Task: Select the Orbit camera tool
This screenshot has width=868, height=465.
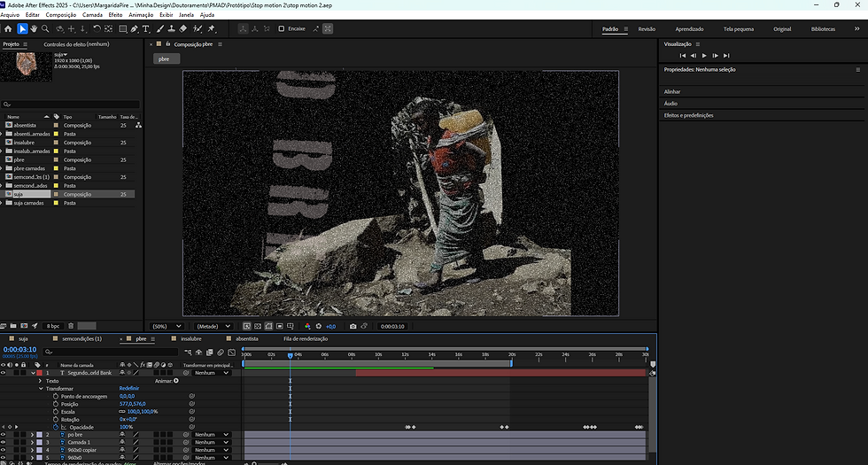Action: [x=59, y=28]
